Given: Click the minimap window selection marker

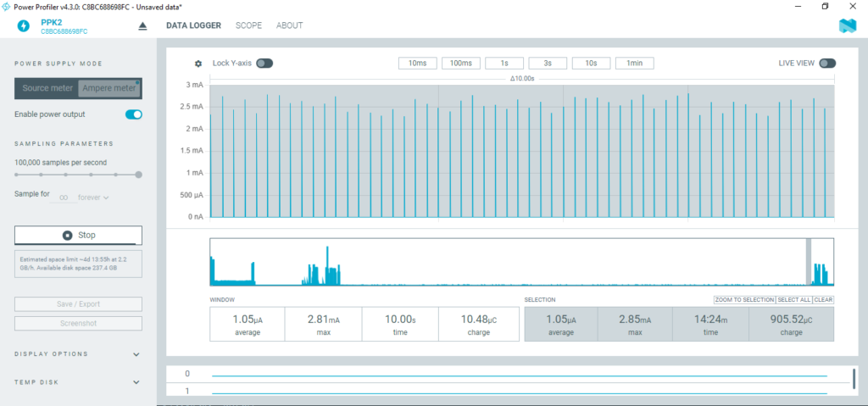Looking at the screenshot, I should (808, 262).
